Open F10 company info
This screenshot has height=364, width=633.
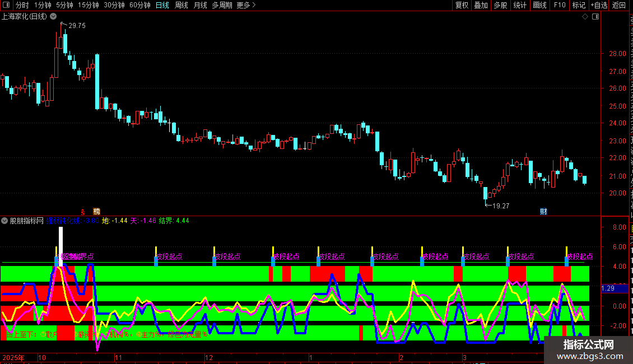pos(560,5)
